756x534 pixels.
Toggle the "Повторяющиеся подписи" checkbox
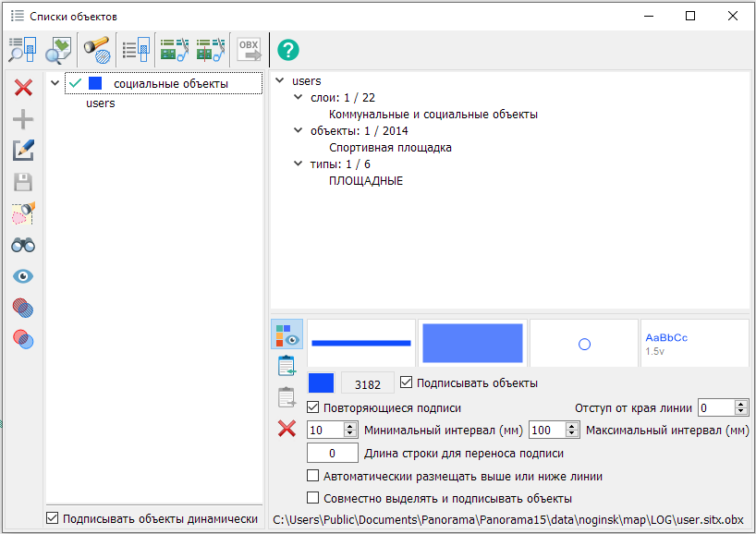pos(313,407)
